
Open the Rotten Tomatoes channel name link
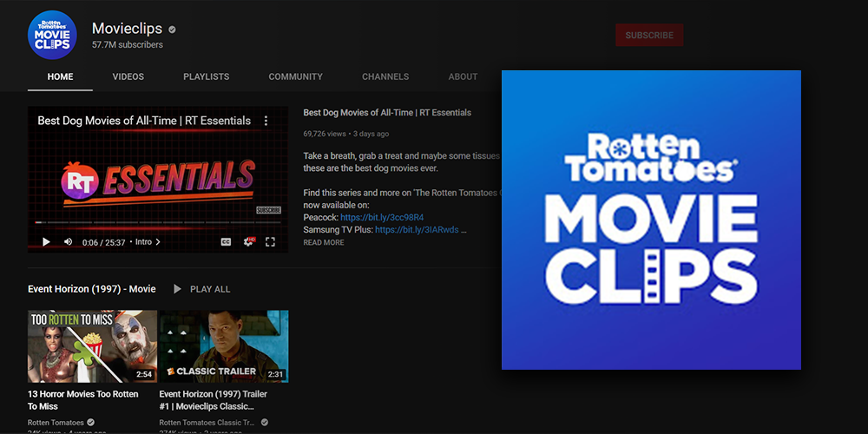[56, 423]
